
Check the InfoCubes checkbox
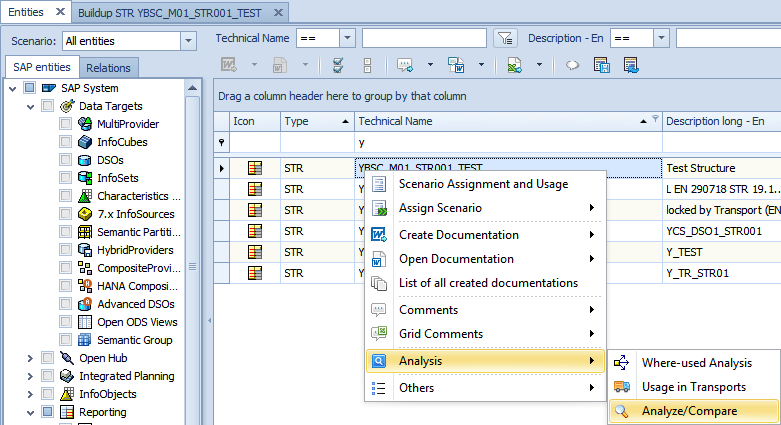click(x=66, y=142)
